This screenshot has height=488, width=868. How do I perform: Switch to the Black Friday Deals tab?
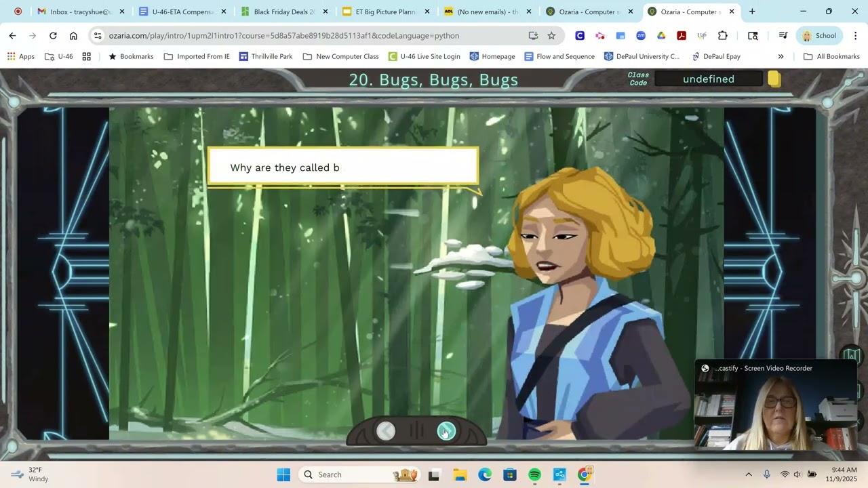click(x=283, y=12)
